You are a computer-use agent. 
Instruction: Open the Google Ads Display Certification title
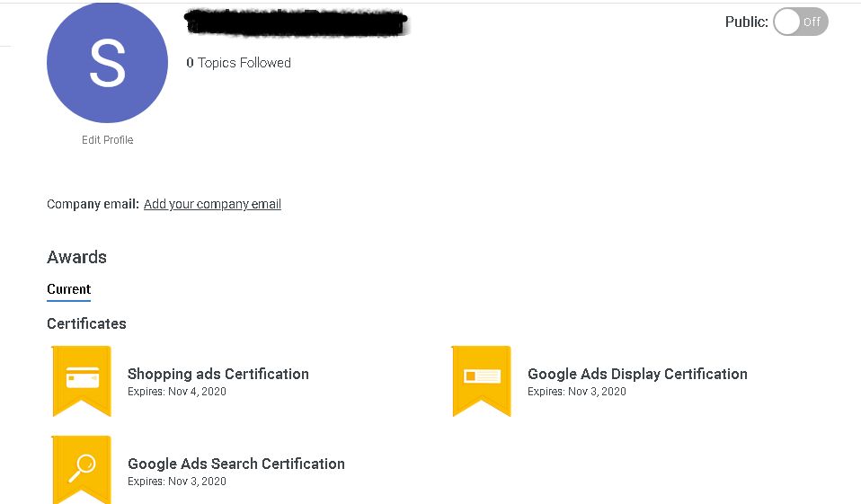[x=637, y=374]
